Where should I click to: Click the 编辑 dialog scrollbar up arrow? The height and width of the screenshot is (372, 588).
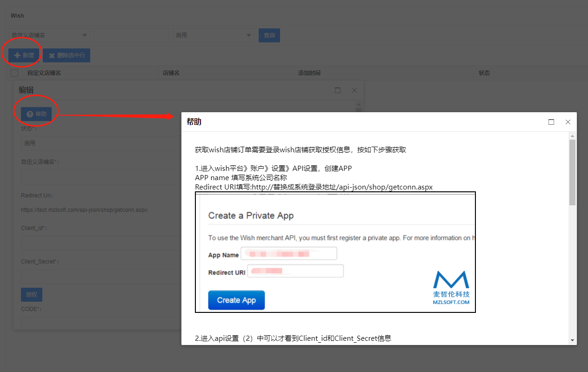(x=359, y=104)
